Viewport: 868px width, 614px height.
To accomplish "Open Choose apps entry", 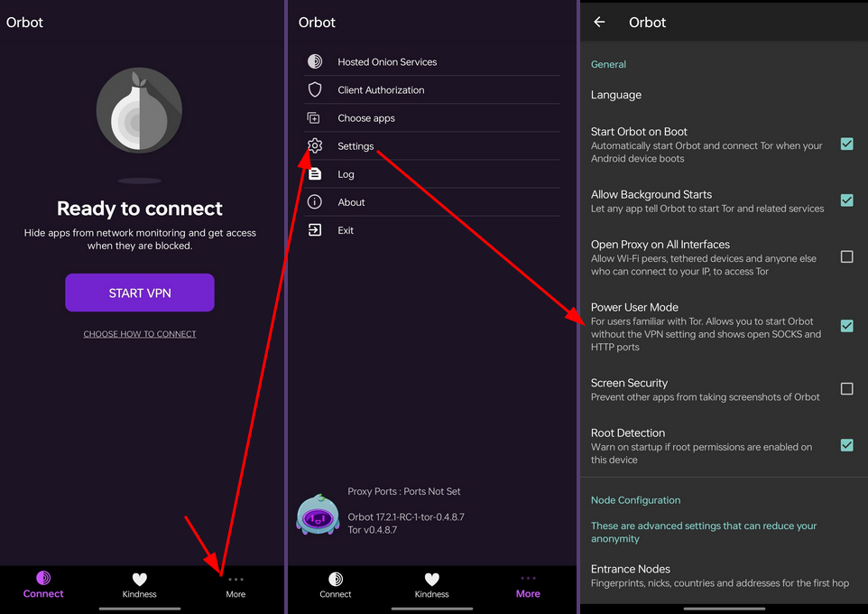I will (x=432, y=118).
